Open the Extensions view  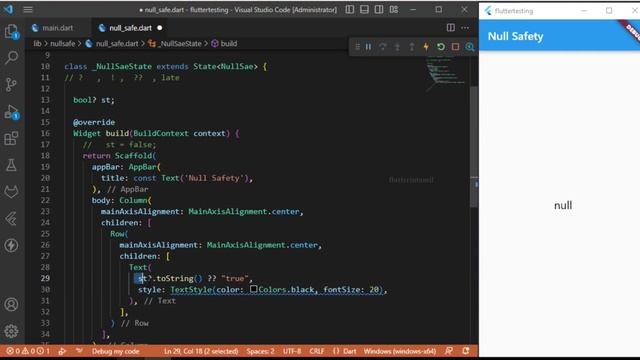tap(11, 138)
